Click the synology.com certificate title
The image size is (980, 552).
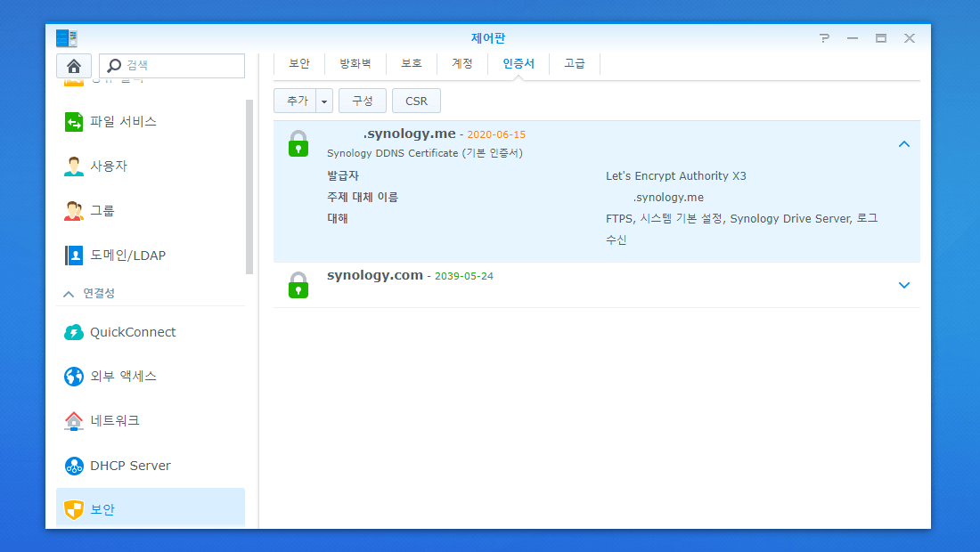tap(375, 275)
